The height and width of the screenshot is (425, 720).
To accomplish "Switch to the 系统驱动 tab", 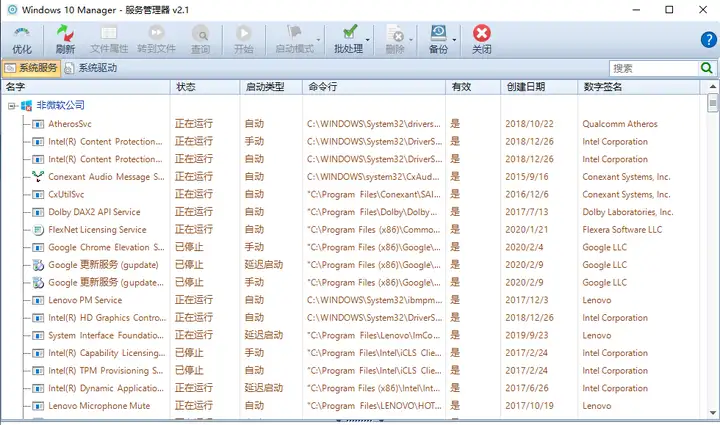I will point(90,68).
